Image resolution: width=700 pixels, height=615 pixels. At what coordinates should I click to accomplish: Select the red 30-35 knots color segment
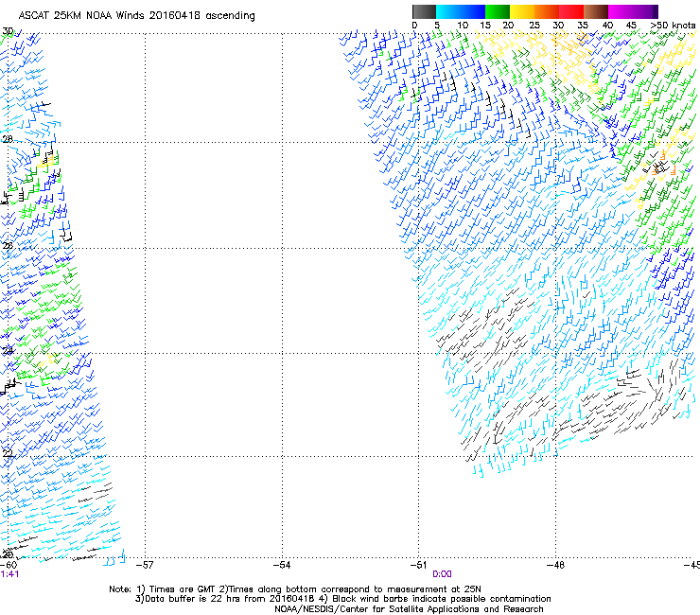(x=571, y=11)
